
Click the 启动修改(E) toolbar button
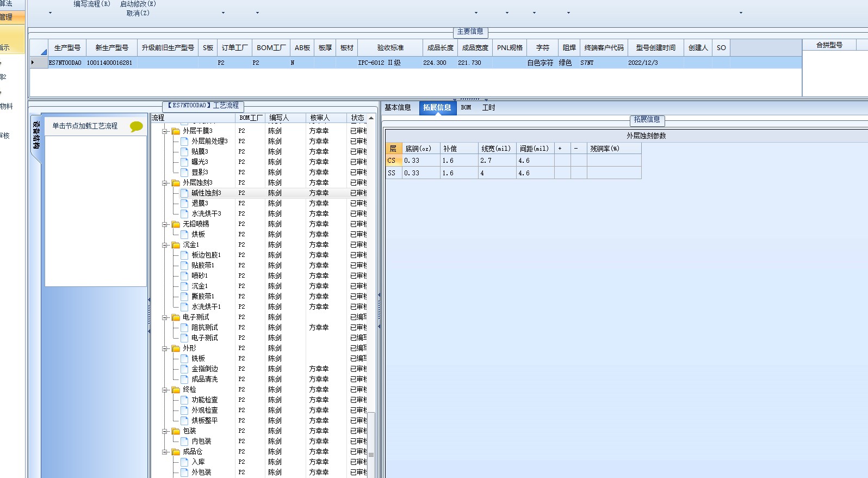point(138,4)
